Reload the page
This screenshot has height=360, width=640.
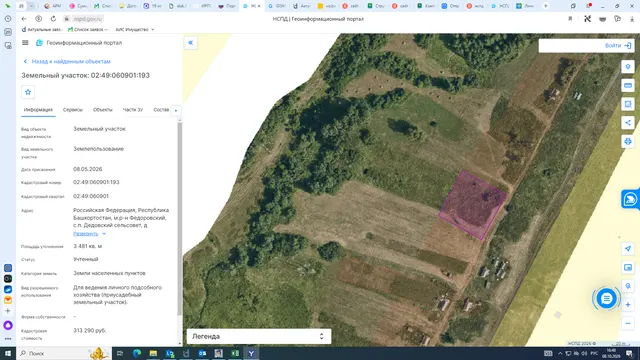(53, 19)
